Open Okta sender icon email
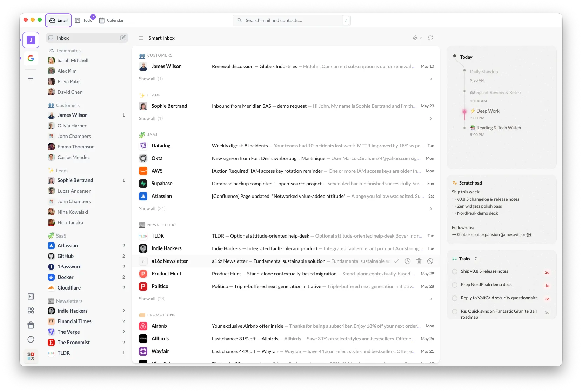 point(143,158)
